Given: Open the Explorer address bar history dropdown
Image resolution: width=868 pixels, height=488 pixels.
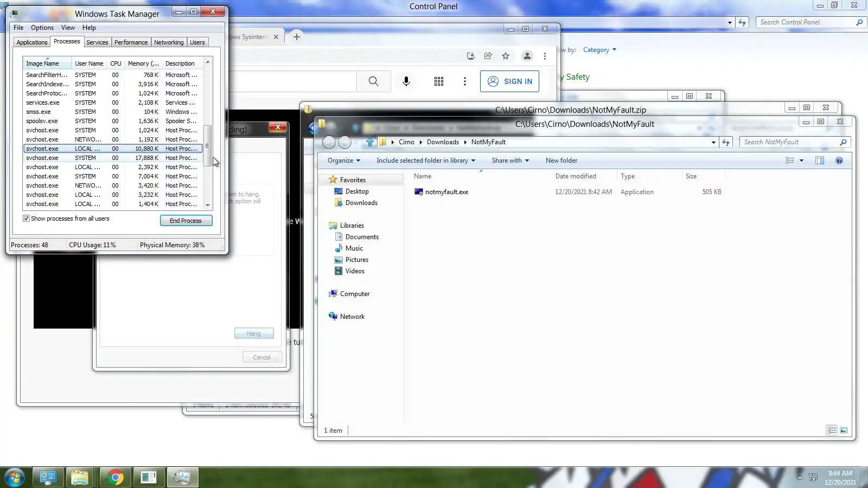Looking at the screenshot, I should click(x=713, y=142).
